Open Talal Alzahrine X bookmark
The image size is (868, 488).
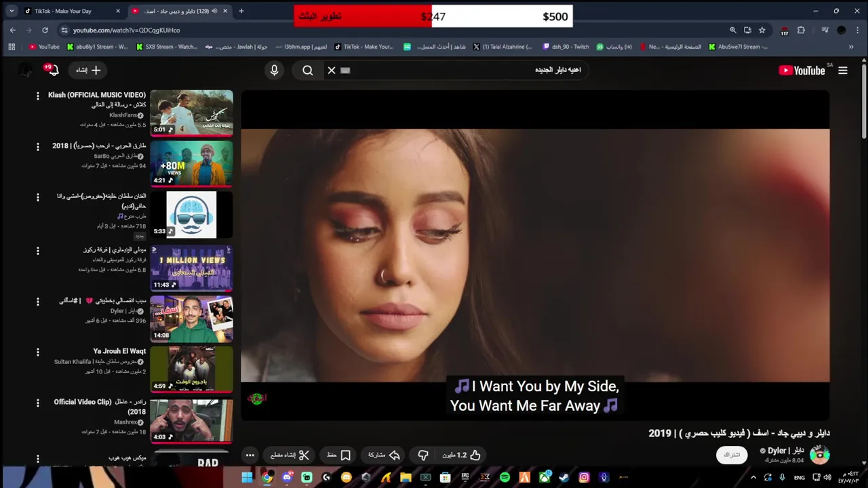pyautogui.click(x=502, y=47)
